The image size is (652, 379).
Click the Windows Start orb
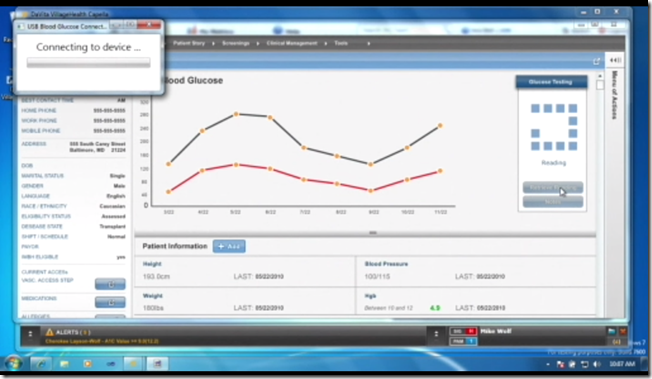click(x=13, y=363)
